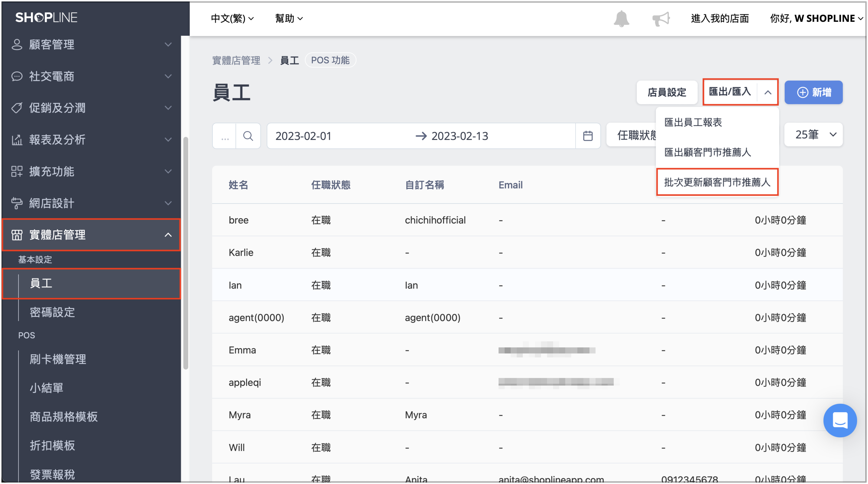Go to 進入我的店面 link
868x484 pixels.
(x=720, y=18)
